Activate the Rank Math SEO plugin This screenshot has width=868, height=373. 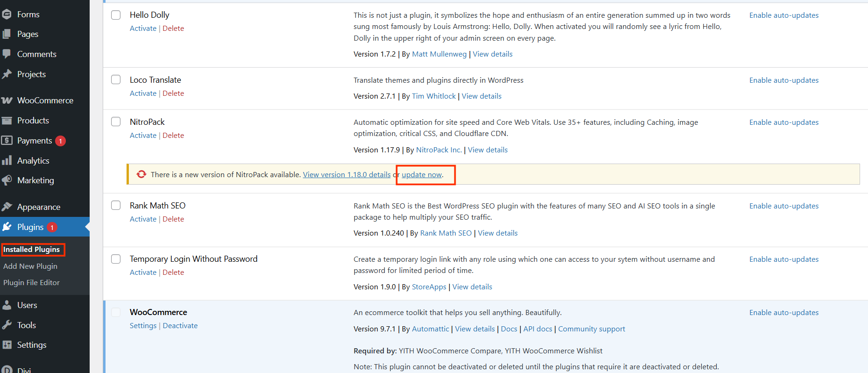143,219
